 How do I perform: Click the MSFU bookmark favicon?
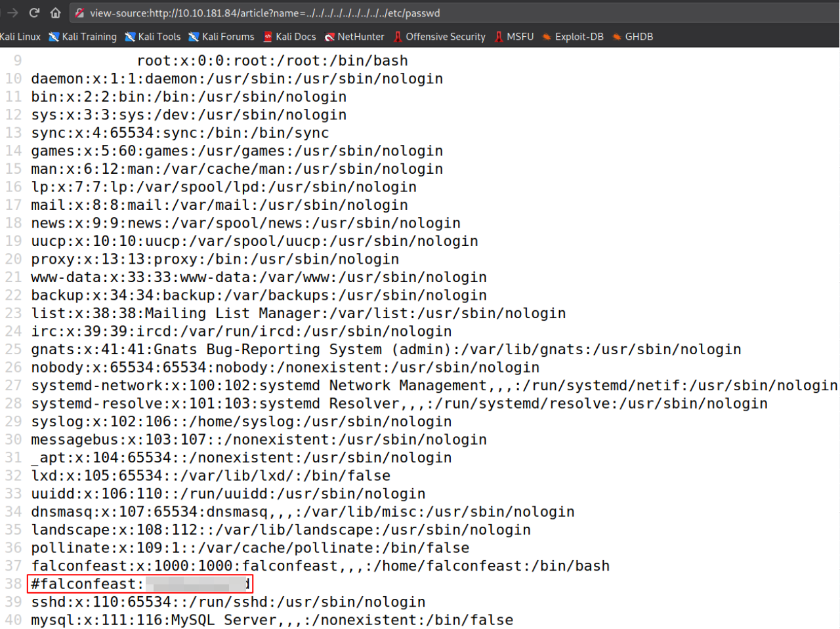coord(499,37)
